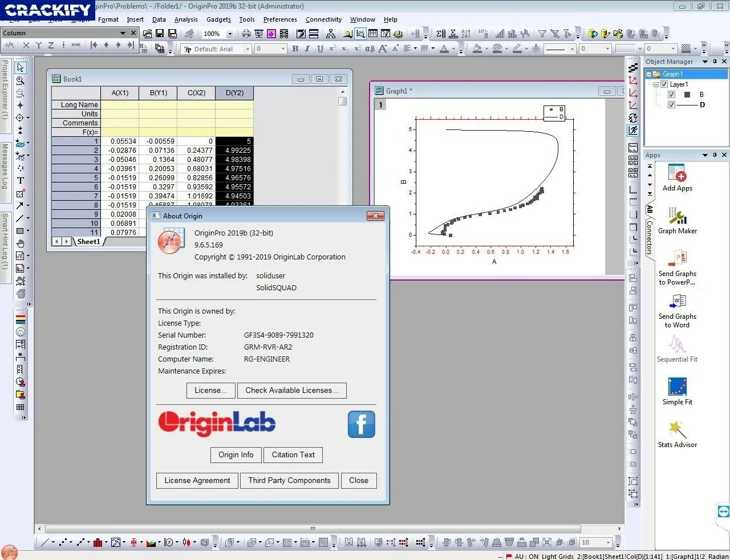Screen dimensions: 730x560
Task: Open the Insert menu
Action: [x=135, y=19]
